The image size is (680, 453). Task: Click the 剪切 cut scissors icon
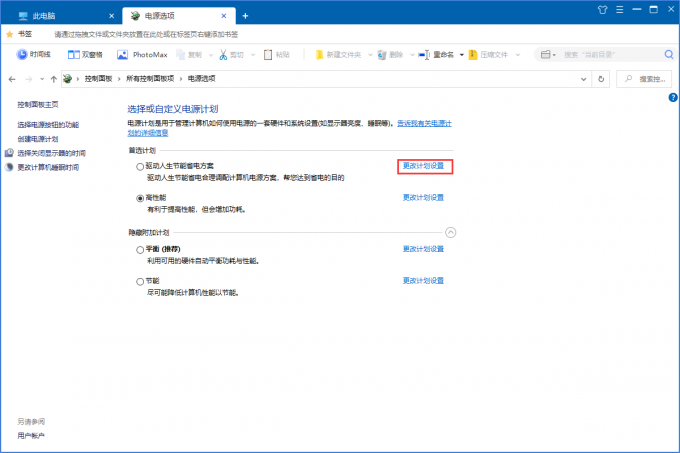click(223, 55)
